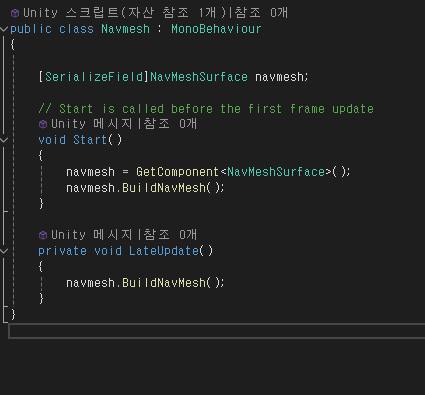Screen dimensions: 425x395
Task: Click the 'Start' method name
Action: (x=90, y=140)
